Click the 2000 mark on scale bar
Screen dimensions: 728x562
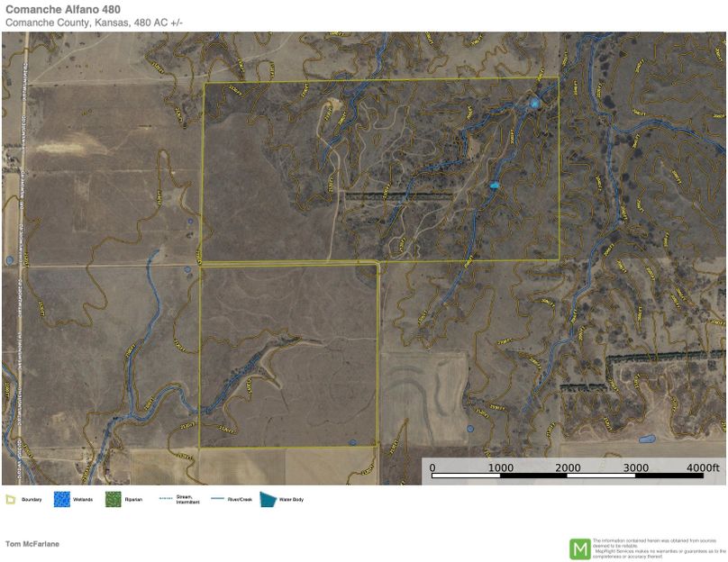568,467
